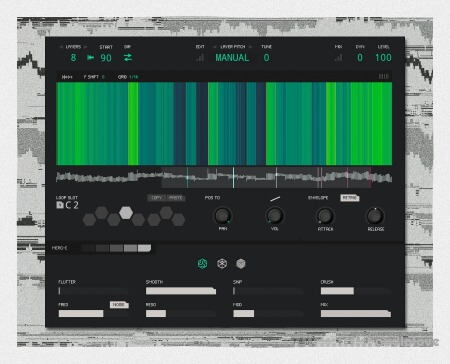
Task: Click the COPY button
Action: click(x=157, y=198)
